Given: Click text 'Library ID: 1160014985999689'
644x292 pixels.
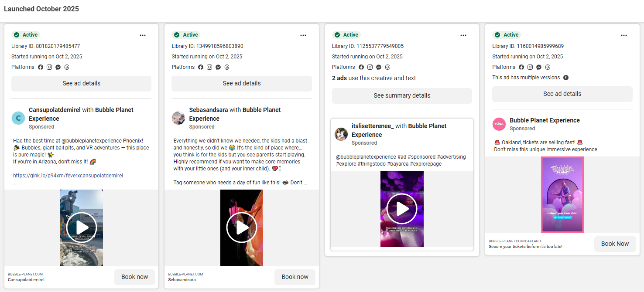Looking at the screenshot, I should click(x=528, y=46).
